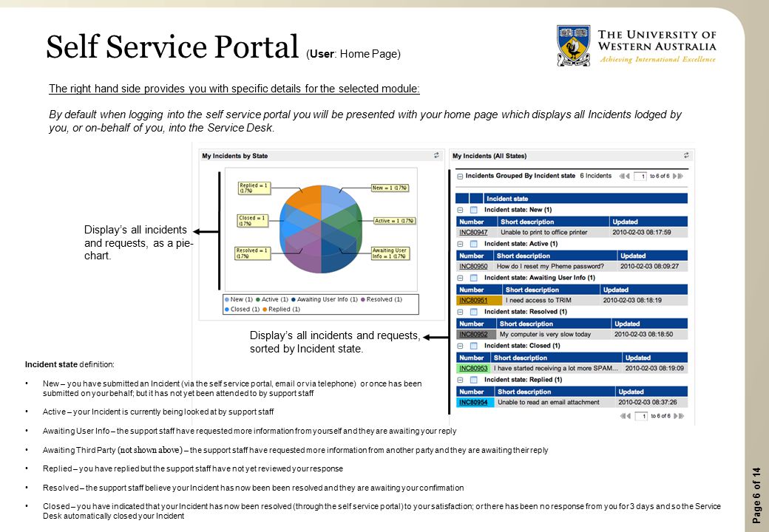Click the Awaiting User Info (1) legend entry

pyautogui.click(x=324, y=299)
